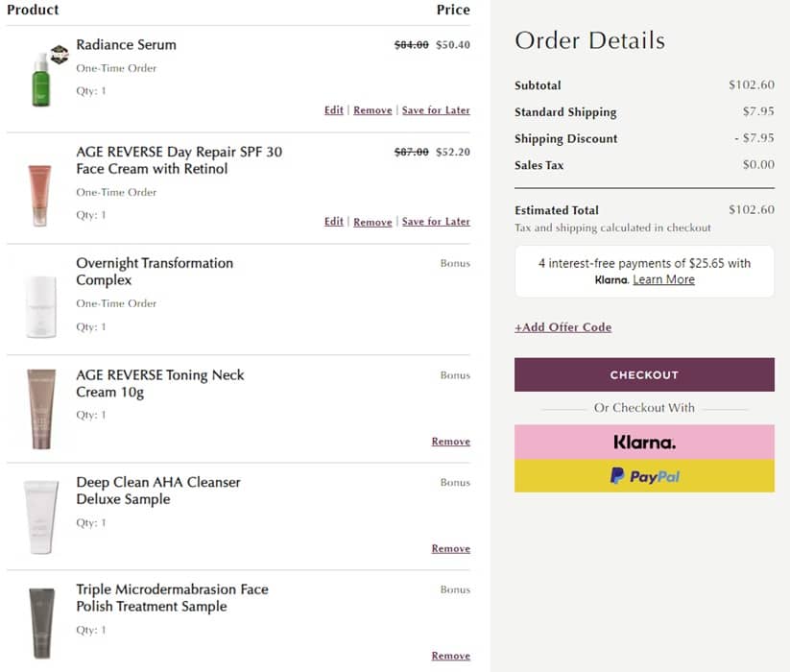Remove AGE REVERSE Day Repair cream
The image size is (790, 672).
tap(372, 222)
